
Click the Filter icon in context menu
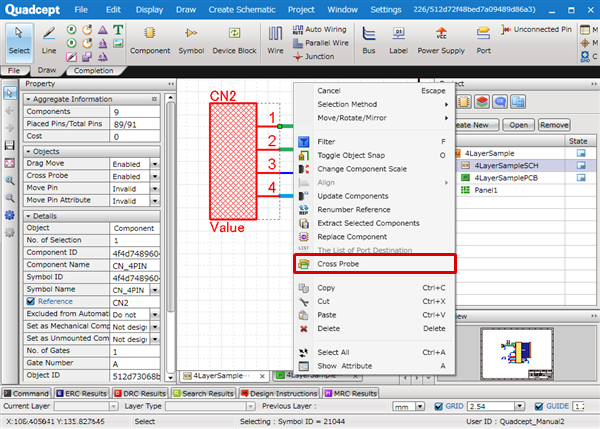[x=303, y=142]
